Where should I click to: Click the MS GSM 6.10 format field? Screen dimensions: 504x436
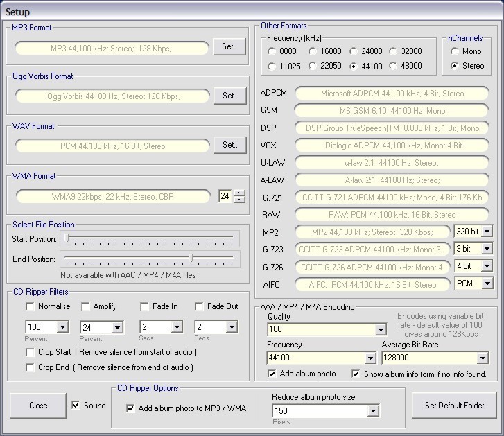(x=392, y=111)
